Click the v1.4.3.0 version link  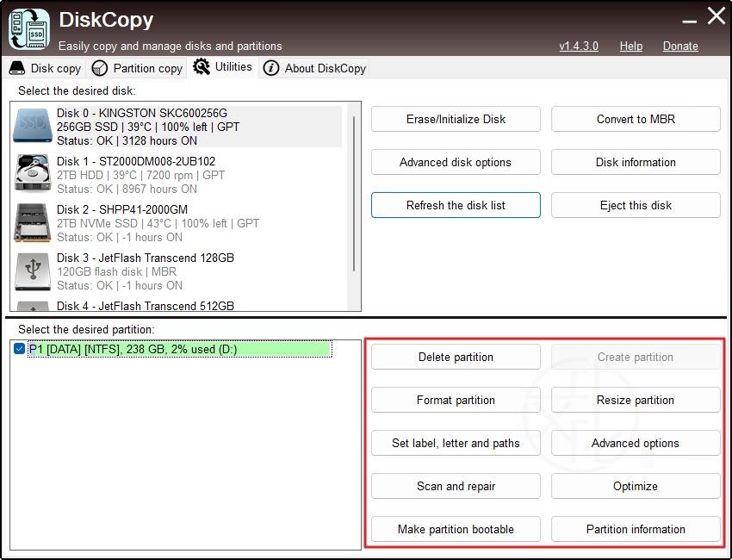coord(579,46)
